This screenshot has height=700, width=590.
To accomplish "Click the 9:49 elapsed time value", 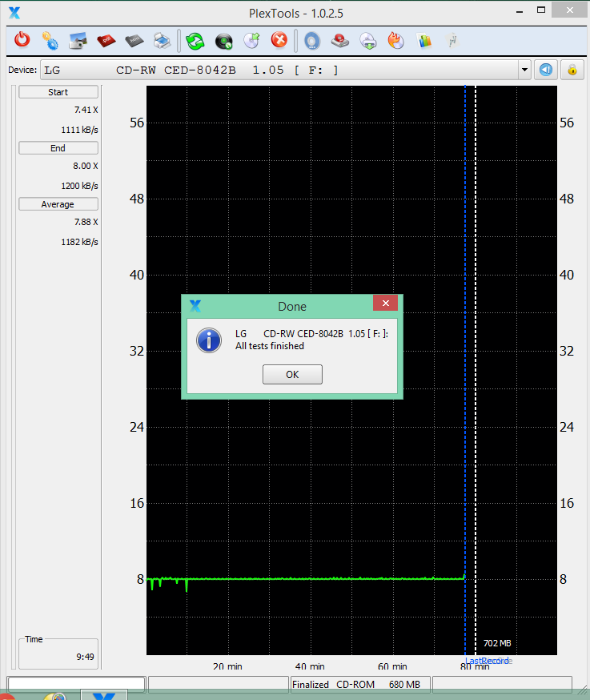I will point(85,657).
